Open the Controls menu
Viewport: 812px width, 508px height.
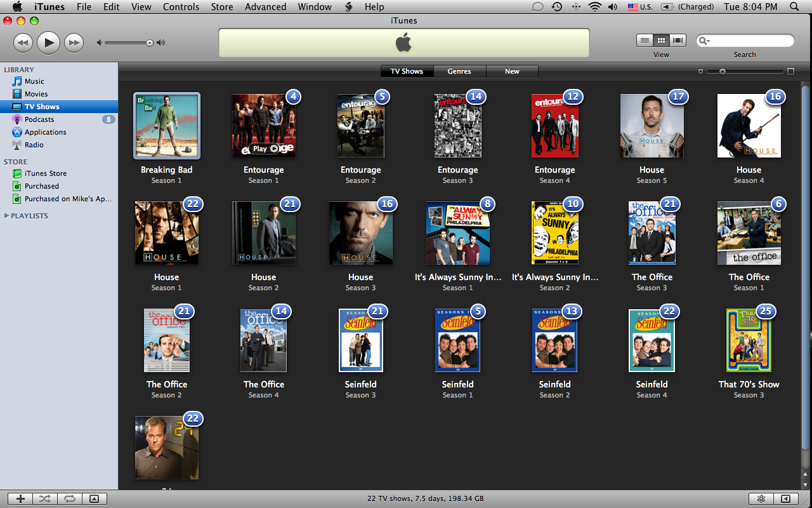coord(181,7)
